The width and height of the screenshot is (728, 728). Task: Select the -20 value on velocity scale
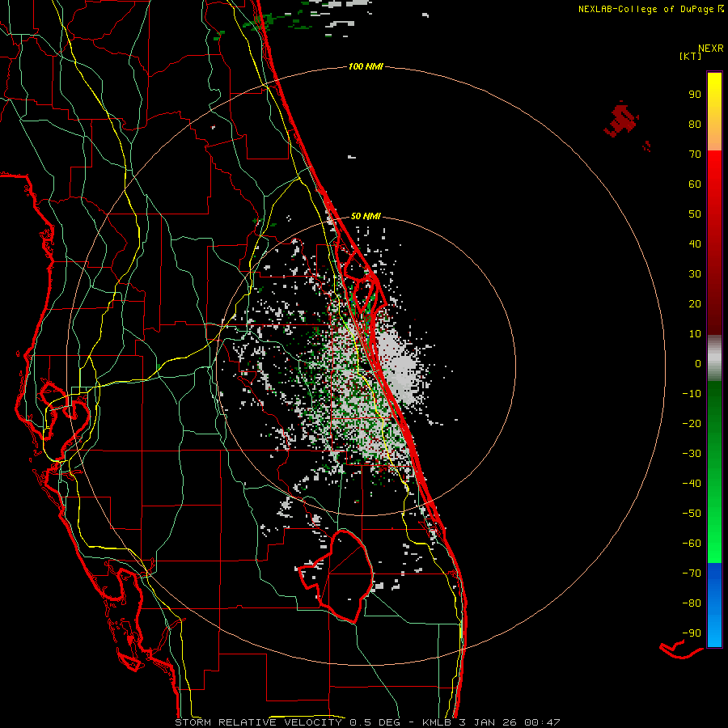click(692, 424)
